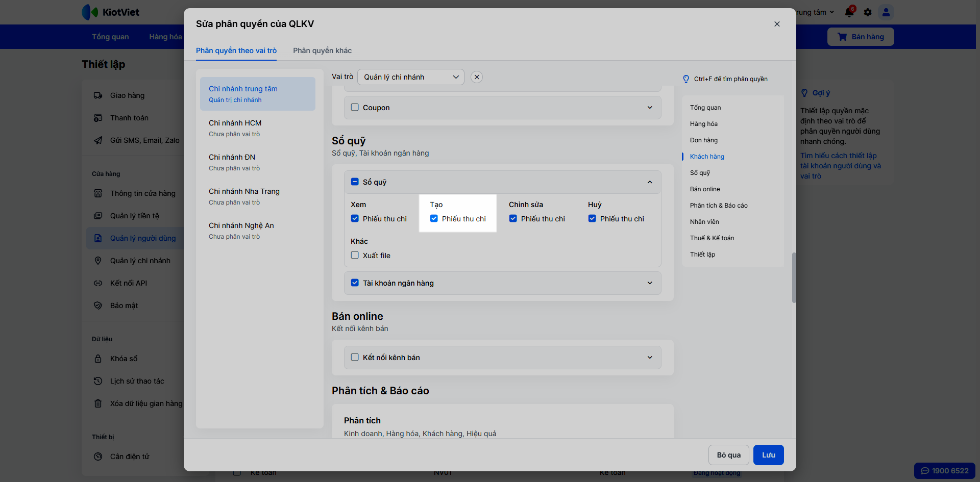Click the Bỏ qua cancel button
The height and width of the screenshot is (482, 980).
(x=728, y=455)
